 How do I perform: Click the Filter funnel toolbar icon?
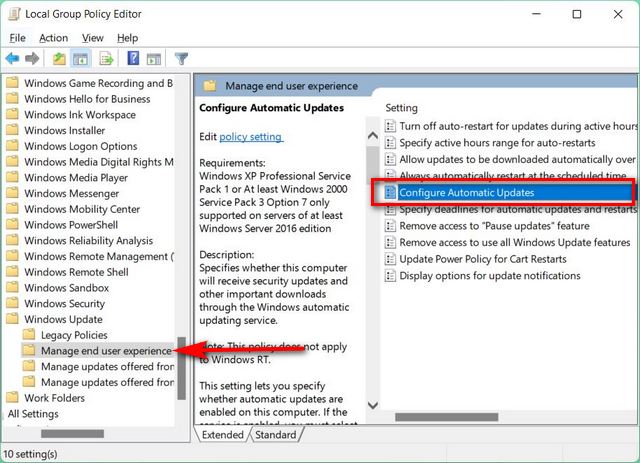[x=181, y=59]
